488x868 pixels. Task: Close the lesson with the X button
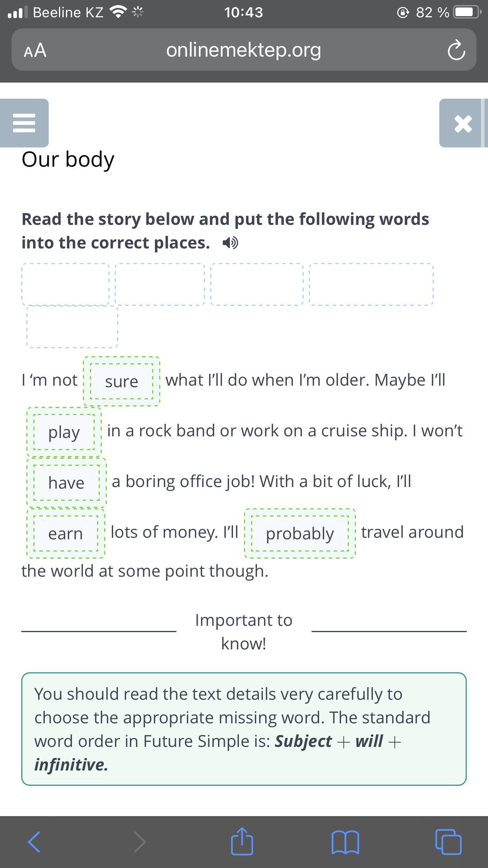click(463, 123)
